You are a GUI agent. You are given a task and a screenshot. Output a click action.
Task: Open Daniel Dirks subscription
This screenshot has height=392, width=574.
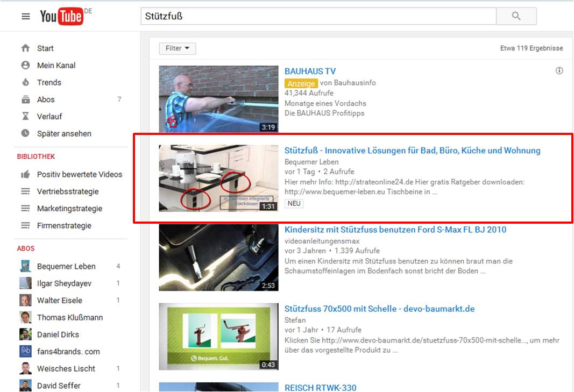pyautogui.click(x=58, y=334)
